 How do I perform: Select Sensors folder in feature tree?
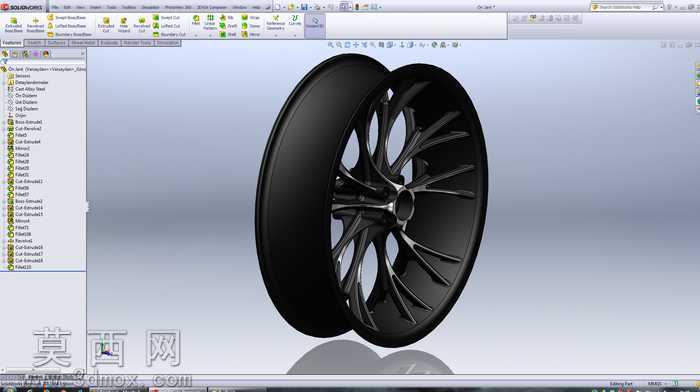(19, 76)
